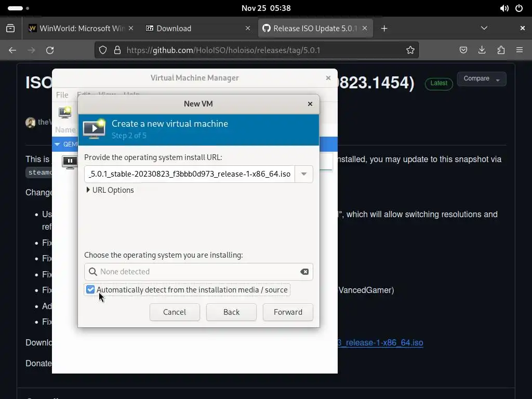Click the site security padlock icon

(x=117, y=50)
